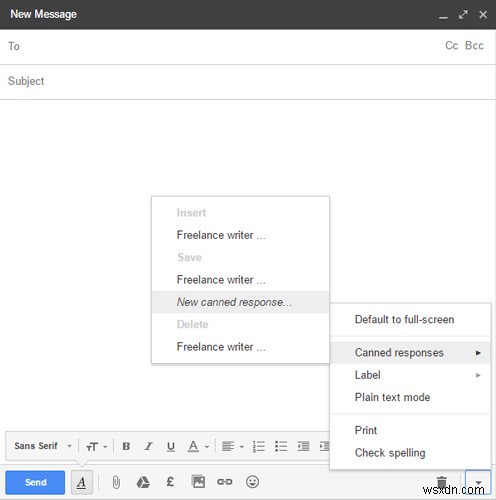
Task: Expand Label submenu
Action: click(410, 375)
